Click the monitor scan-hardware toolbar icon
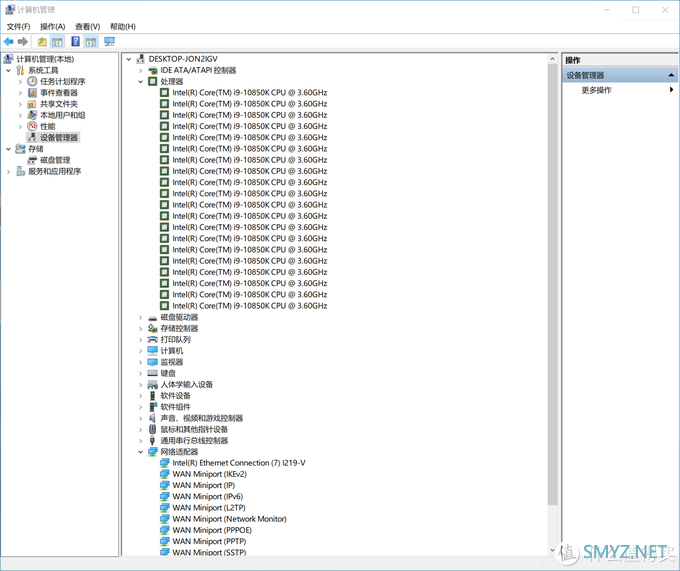This screenshot has height=571, width=680. point(109,42)
